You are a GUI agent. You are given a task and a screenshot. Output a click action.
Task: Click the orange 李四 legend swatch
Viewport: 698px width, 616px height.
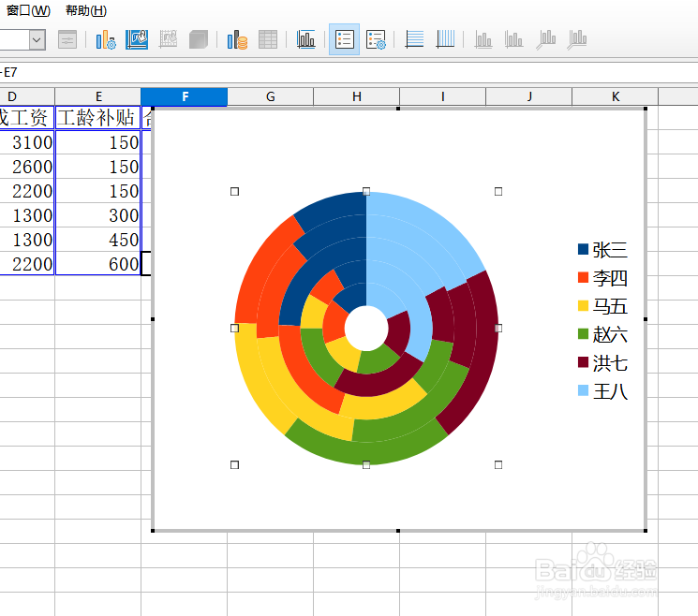583,277
